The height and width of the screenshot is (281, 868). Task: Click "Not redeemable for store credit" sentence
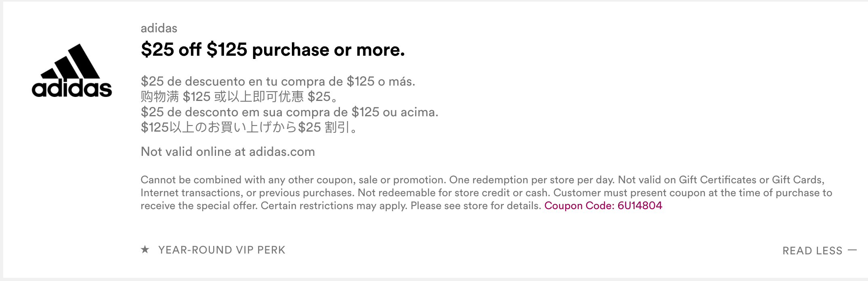(x=454, y=193)
